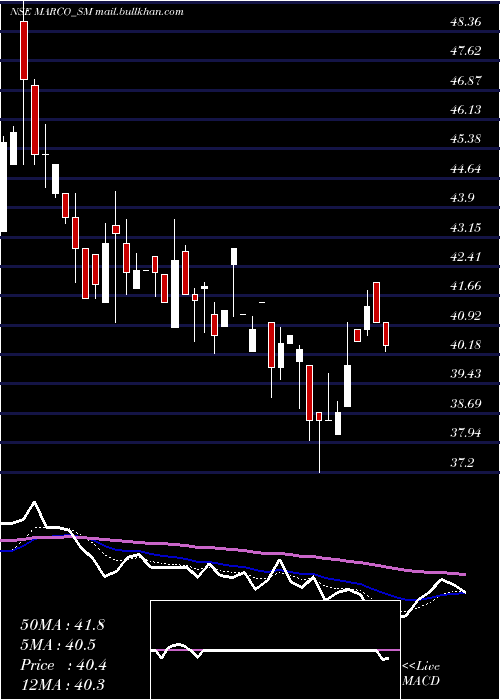
Task: Click the 5MA : 40.5 readout
Action: click(x=58, y=645)
